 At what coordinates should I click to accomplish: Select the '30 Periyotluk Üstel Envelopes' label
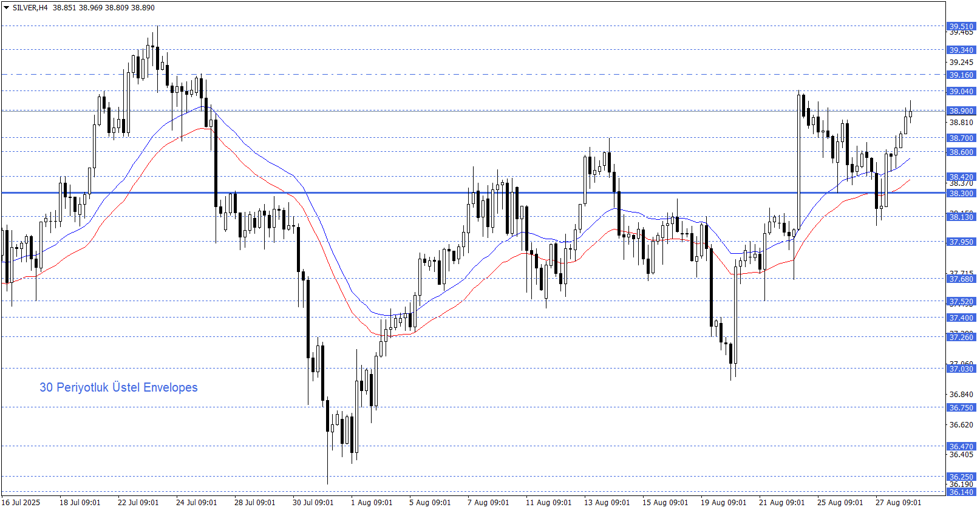tap(118, 387)
